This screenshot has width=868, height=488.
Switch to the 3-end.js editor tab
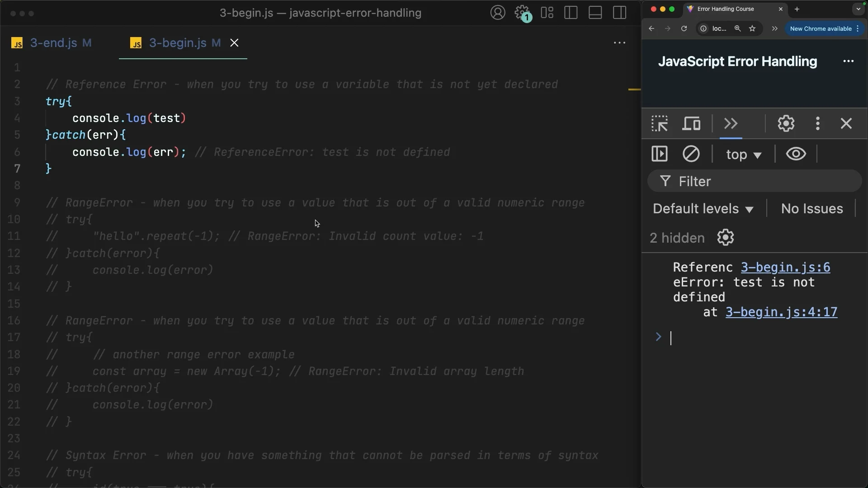pyautogui.click(x=53, y=43)
